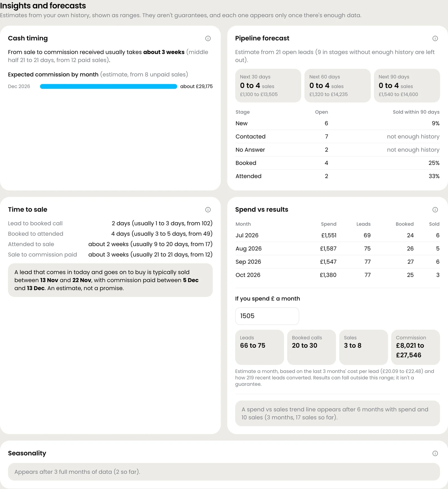
Task: Click the 'Booked to attended' label
Action: [x=36, y=234]
